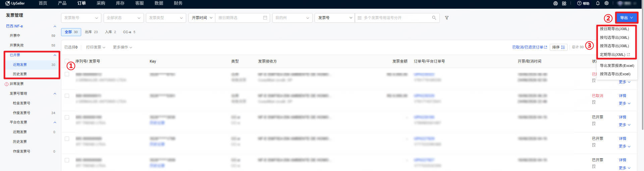Click the funnel filter icon
Screen dimensions: 644x171
click(447, 18)
